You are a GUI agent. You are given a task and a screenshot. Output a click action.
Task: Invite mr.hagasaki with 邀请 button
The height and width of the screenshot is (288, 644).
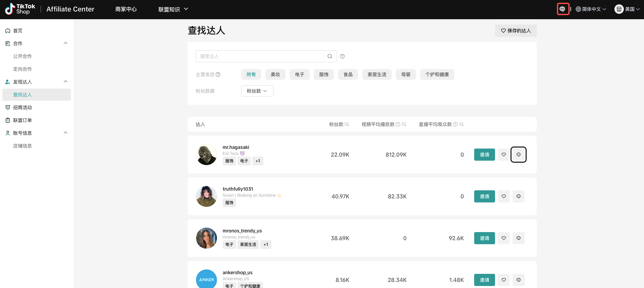[x=484, y=155]
